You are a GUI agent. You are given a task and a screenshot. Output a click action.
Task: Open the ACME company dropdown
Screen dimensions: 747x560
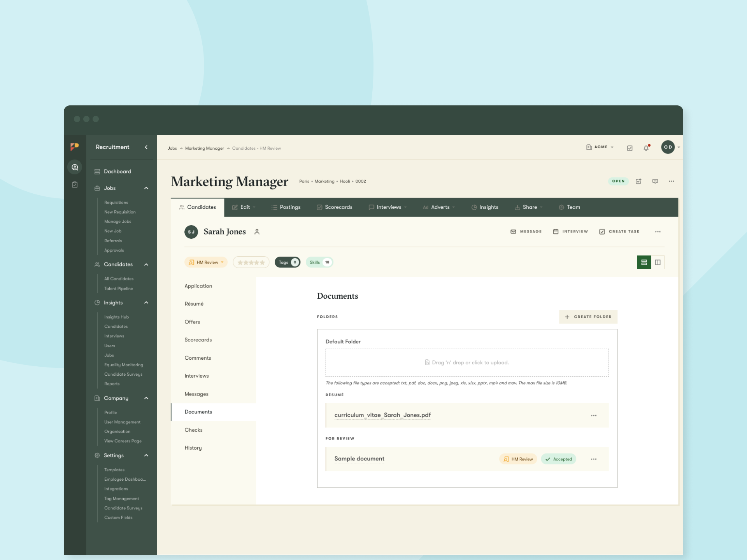(600, 147)
